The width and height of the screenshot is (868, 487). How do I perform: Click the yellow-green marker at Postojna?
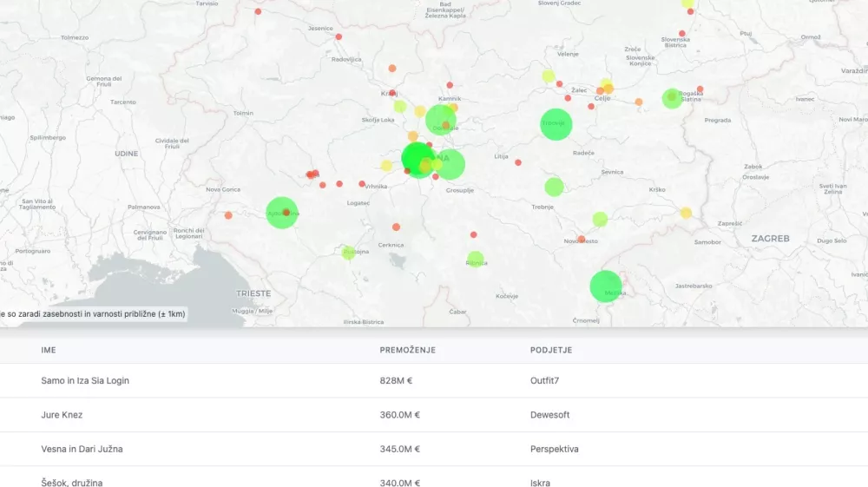pos(349,253)
